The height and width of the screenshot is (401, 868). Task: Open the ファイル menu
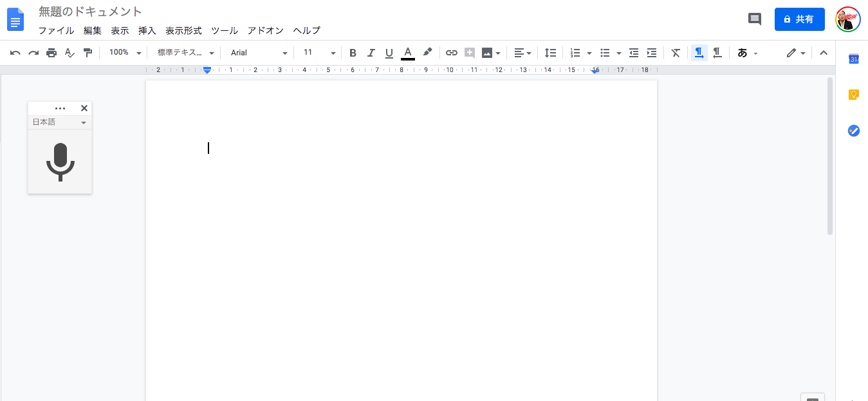click(56, 30)
